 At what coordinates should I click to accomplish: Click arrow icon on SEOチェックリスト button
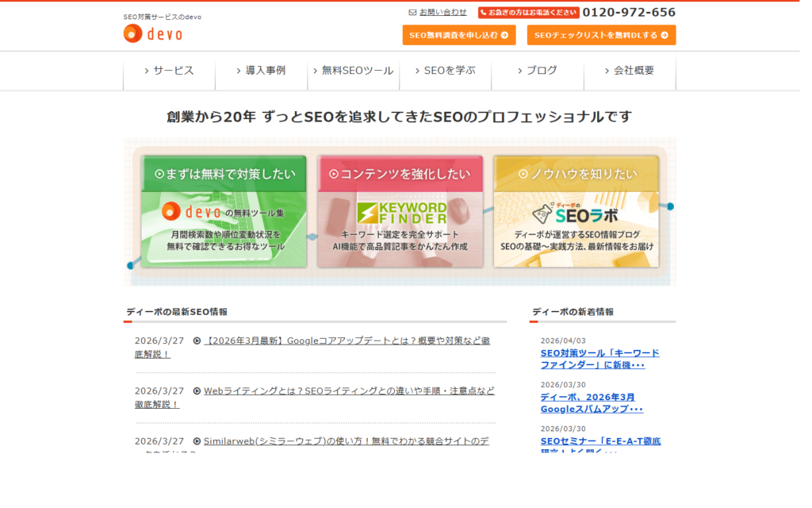[665, 35]
